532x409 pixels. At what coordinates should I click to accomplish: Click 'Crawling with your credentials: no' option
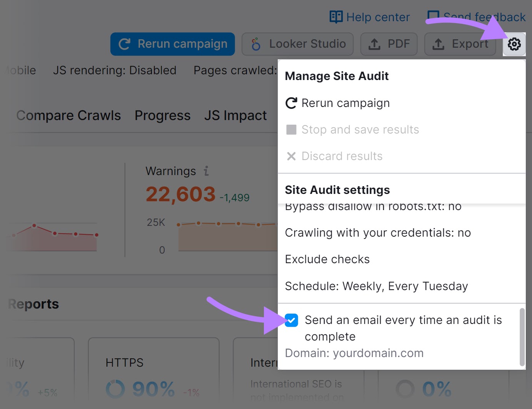[377, 232]
